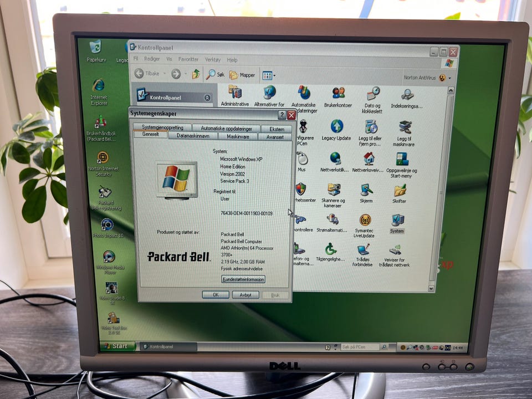Open Legg til maskinvare icon

[404, 134]
